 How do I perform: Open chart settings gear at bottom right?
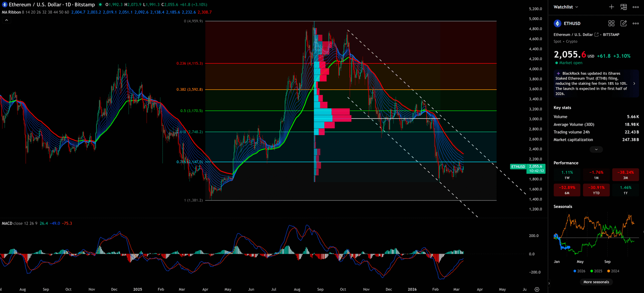tap(537, 289)
